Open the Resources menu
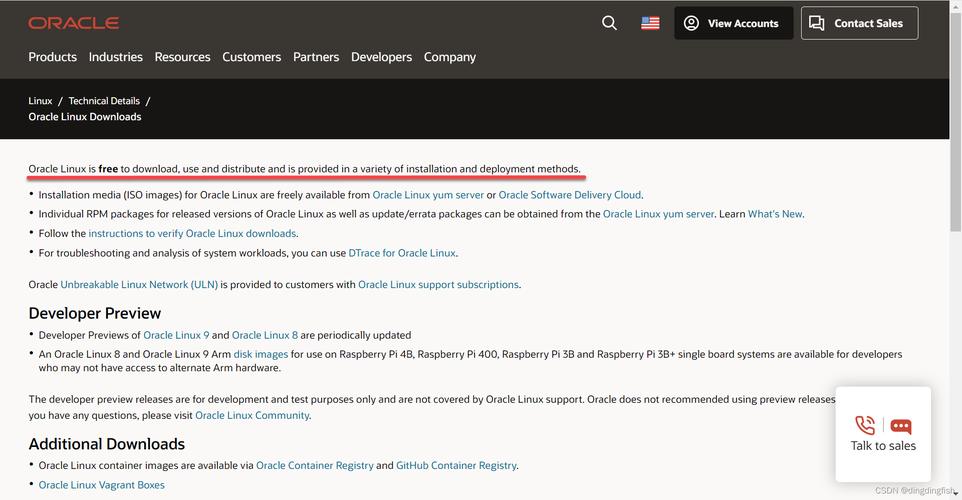Image resolution: width=962 pixels, height=500 pixels. click(182, 57)
